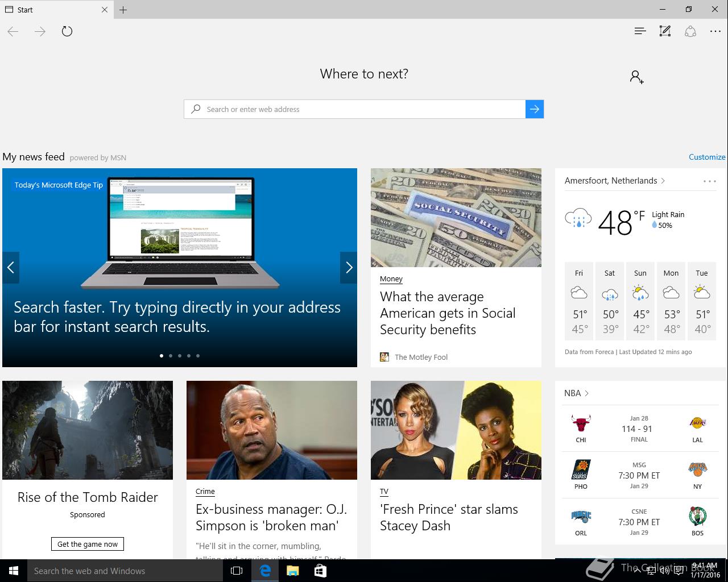Read the Social Security benefits headline
Image resolution: width=728 pixels, height=582 pixels.
click(448, 313)
